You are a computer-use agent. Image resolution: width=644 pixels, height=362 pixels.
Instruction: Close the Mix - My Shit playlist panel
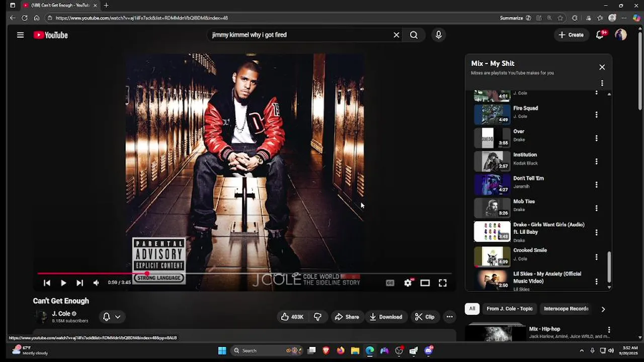[x=602, y=67]
